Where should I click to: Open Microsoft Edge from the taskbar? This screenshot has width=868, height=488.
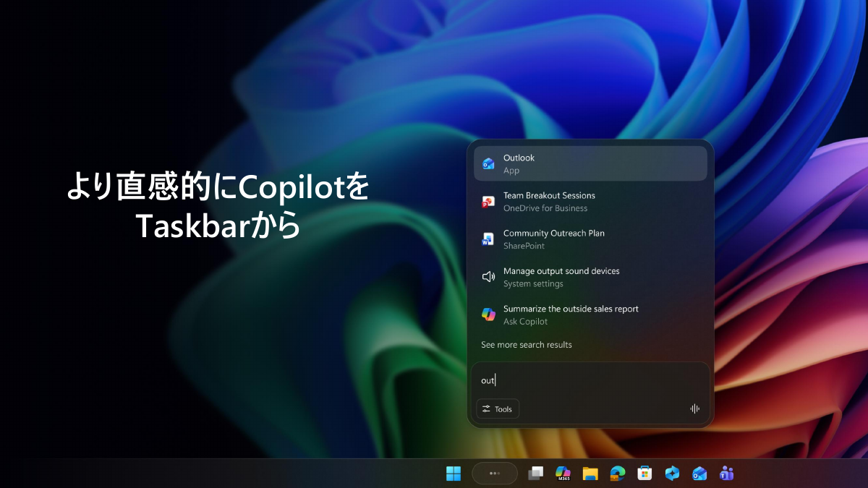(x=617, y=474)
